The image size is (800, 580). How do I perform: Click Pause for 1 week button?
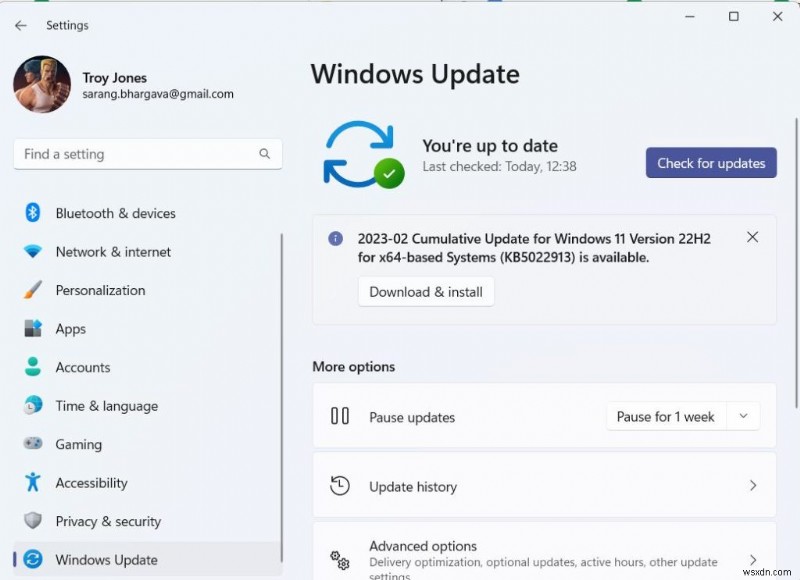point(665,417)
